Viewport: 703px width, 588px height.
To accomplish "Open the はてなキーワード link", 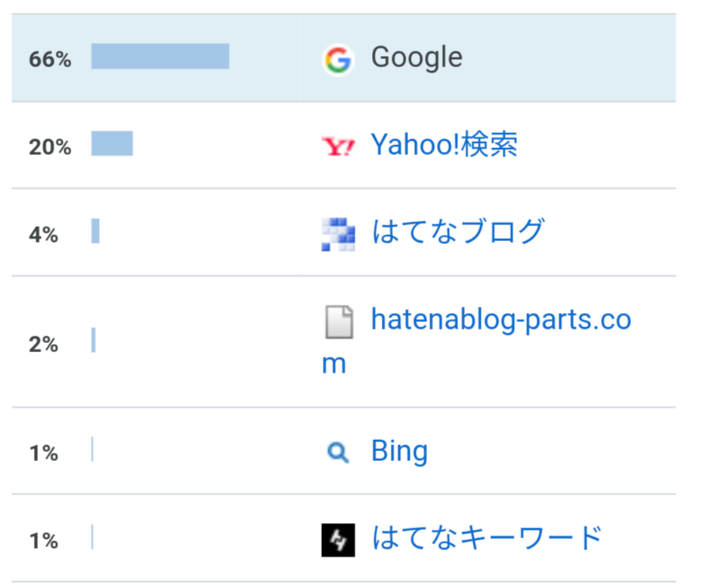I will [487, 538].
